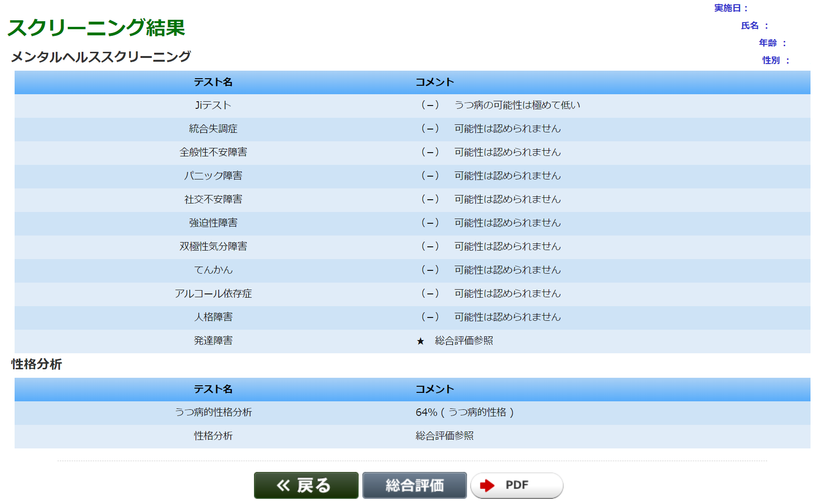Select 社交不安障害 test name
Screen dimensions: 819x504
(x=213, y=199)
